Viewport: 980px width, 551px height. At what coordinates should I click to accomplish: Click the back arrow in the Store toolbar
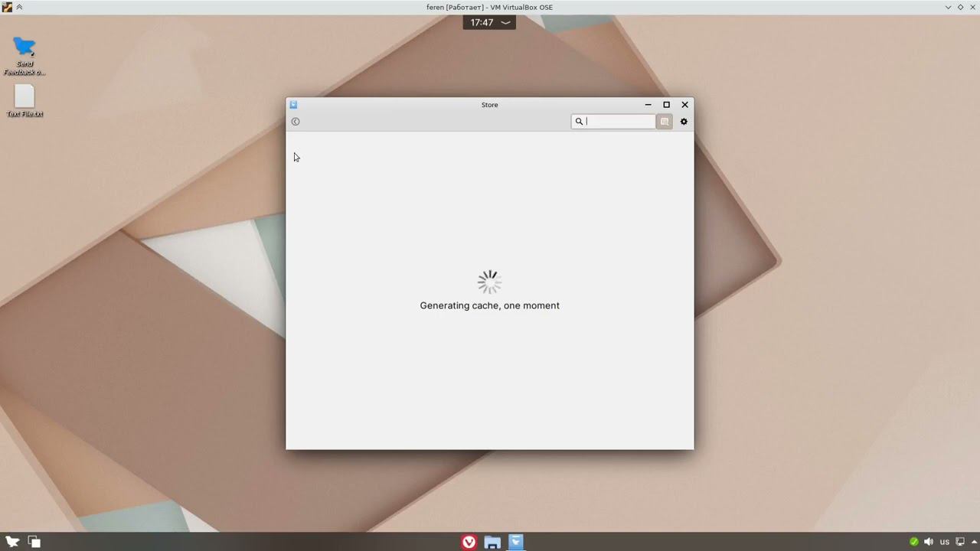click(296, 122)
